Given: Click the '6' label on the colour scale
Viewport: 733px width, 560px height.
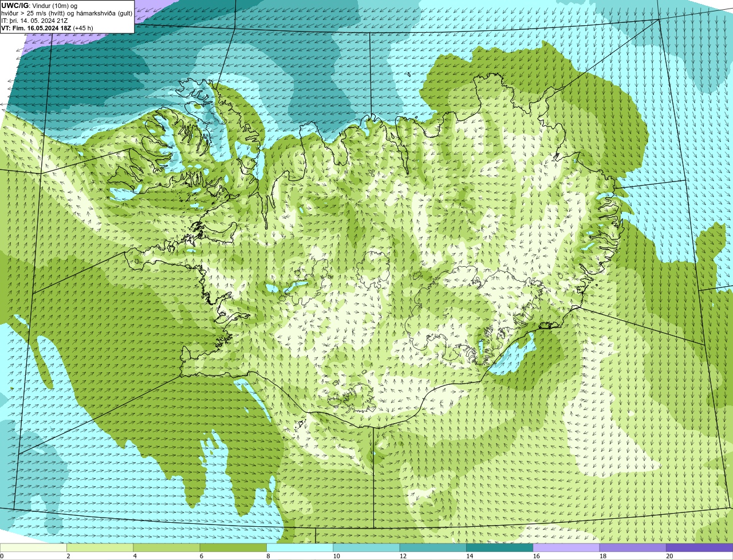Looking at the screenshot, I should click(x=201, y=556).
